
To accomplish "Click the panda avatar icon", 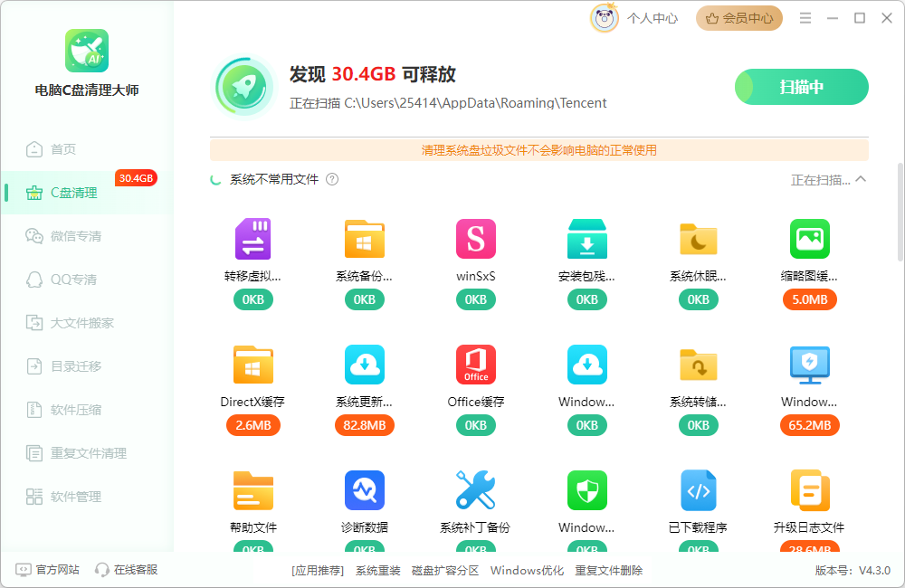I will coord(605,18).
